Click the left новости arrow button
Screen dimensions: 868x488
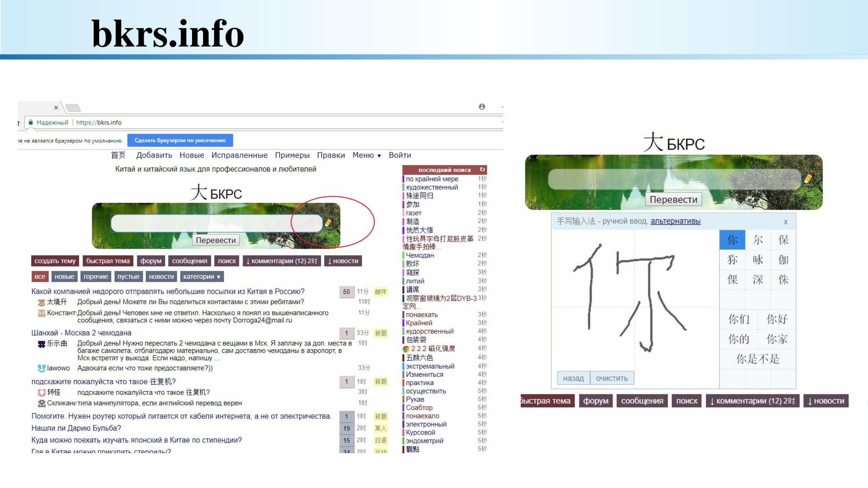pos(343,261)
